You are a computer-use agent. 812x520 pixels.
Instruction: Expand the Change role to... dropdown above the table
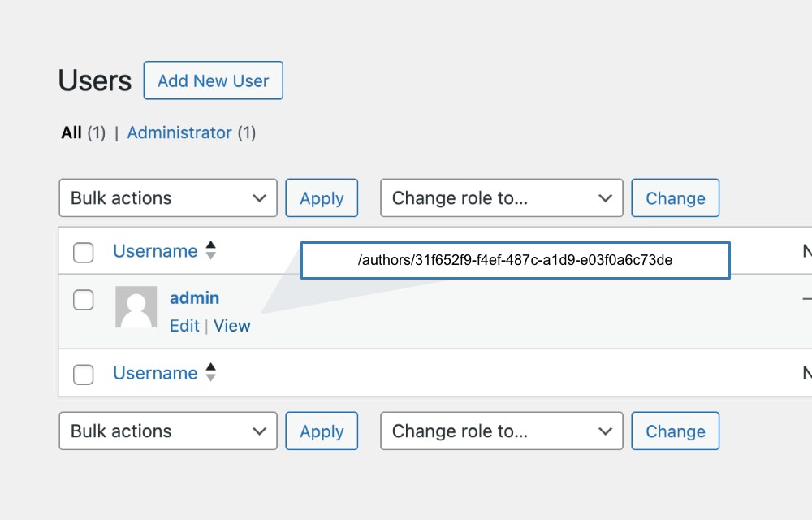(x=501, y=198)
